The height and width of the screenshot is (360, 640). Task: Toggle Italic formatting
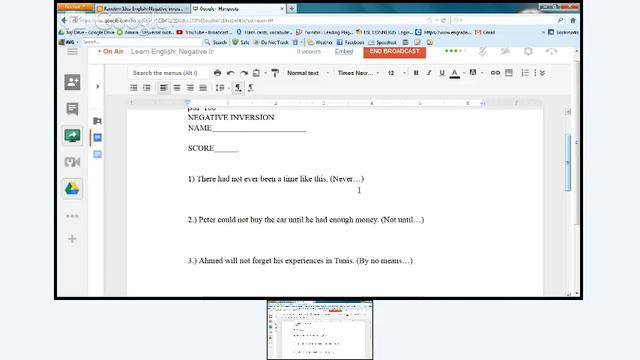point(429,73)
